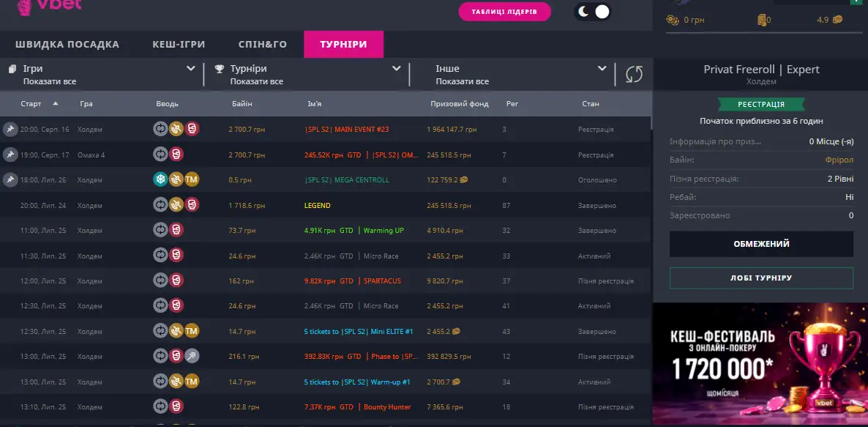The image size is (868, 427).
Task: Click the Обмежений button
Action: [761, 244]
